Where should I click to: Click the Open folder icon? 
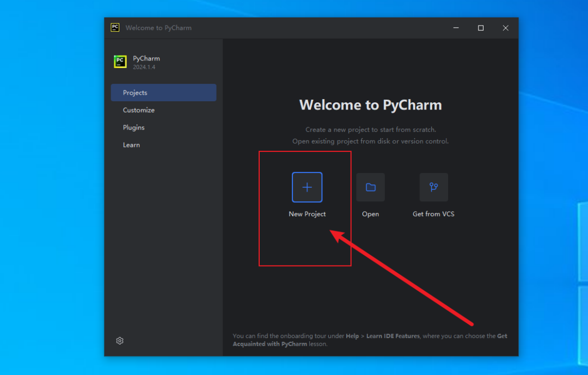pos(370,187)
